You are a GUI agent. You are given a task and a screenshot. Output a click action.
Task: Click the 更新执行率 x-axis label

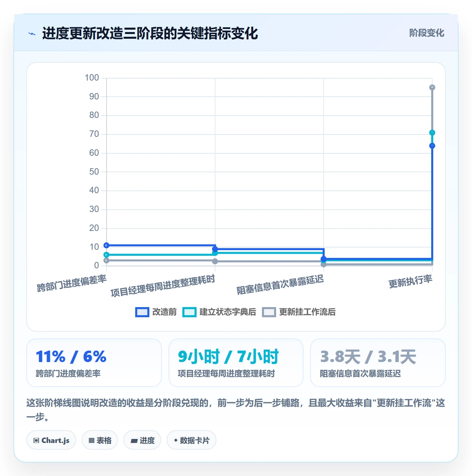tap(410, 281)
